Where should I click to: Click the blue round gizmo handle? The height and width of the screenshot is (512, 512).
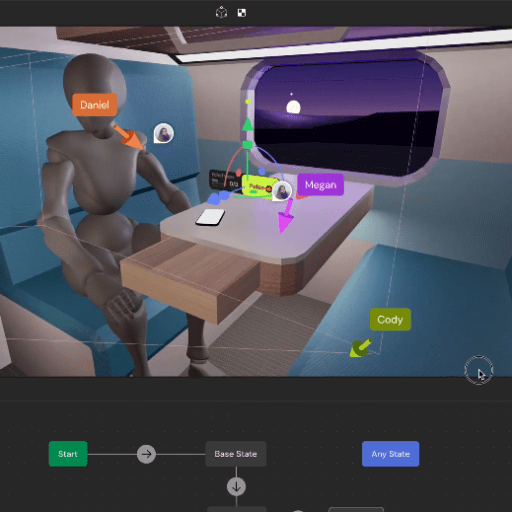pyautogui.click(x=262, y=172)
